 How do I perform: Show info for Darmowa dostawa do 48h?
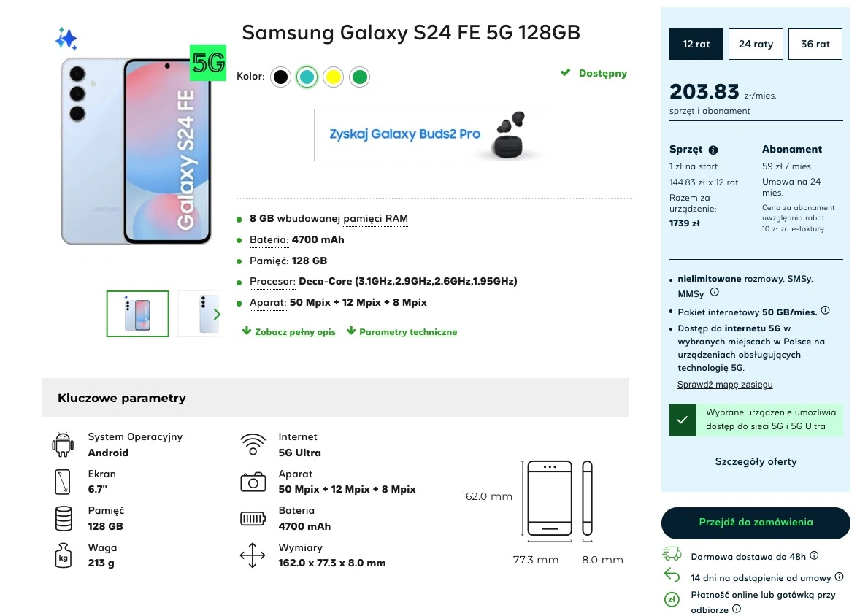click(814, 555)
